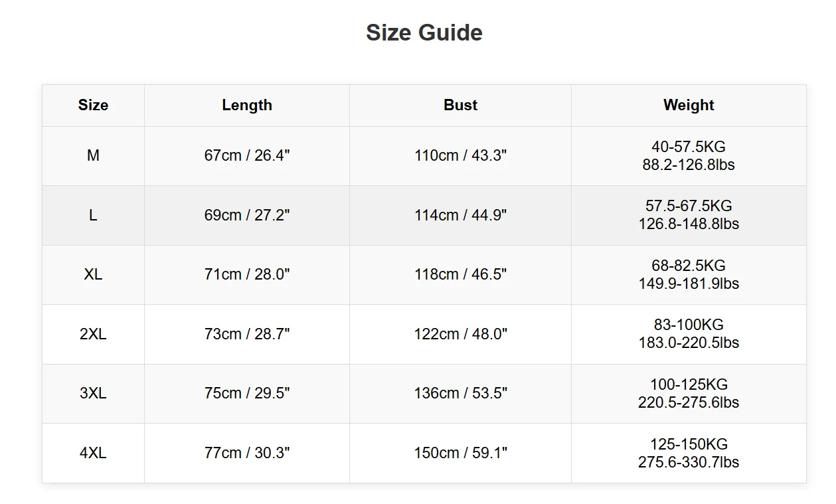Click the 3XL size cell
Image resolution: width=836 pixels, height=504 pixels.
[x=93, y=393]
